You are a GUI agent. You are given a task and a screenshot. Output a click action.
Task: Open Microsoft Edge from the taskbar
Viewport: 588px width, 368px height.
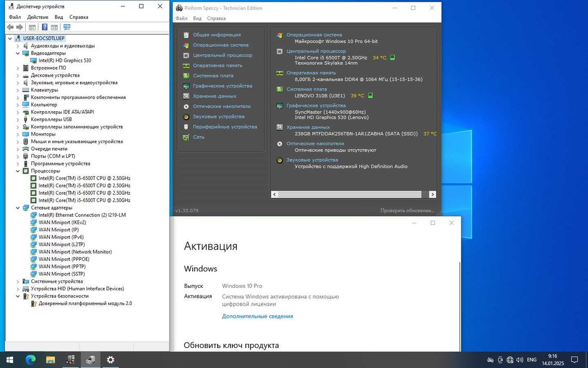(31, 360)
